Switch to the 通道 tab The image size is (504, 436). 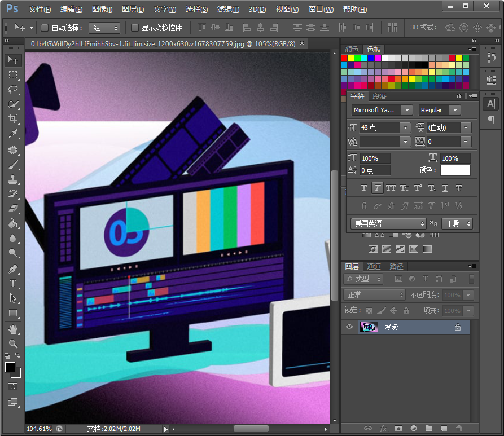click(x=372, y=266)
